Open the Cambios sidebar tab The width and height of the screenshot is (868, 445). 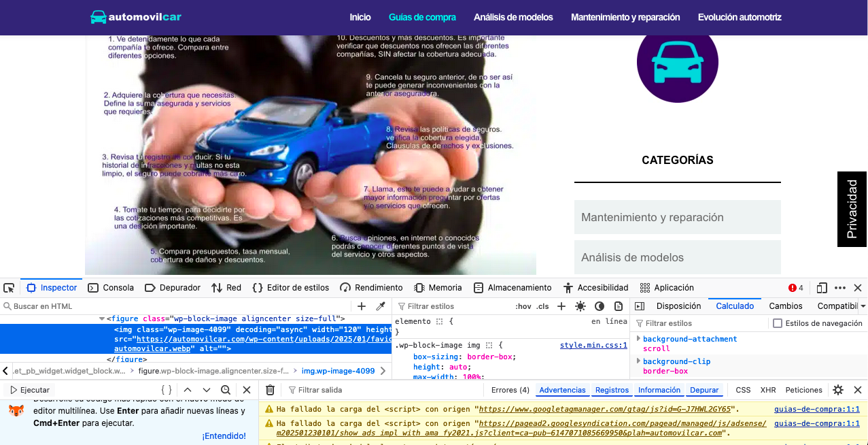[x=786, y=306]
